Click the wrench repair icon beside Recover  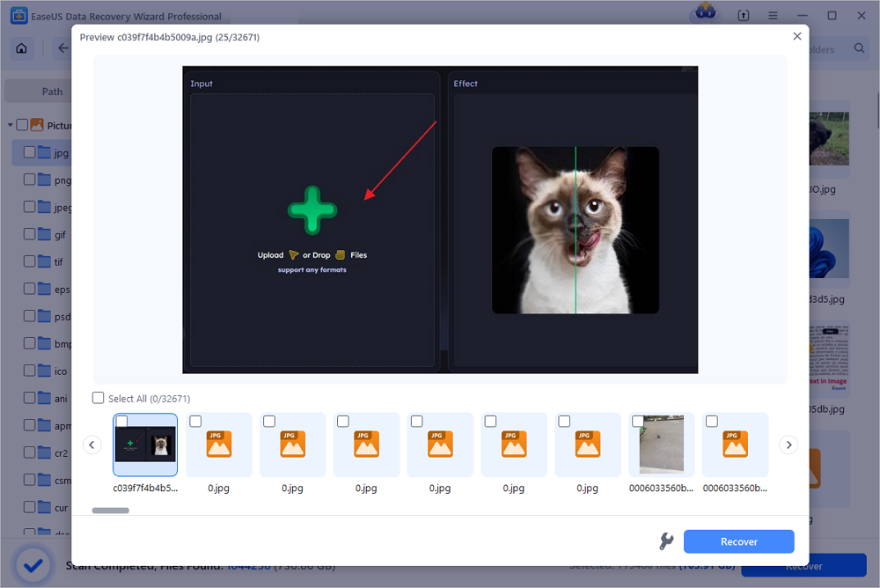[666, 541]
